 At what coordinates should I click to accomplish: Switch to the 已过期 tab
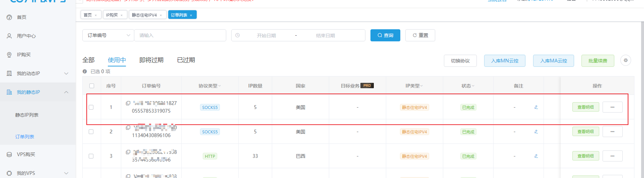click(186, 60)
